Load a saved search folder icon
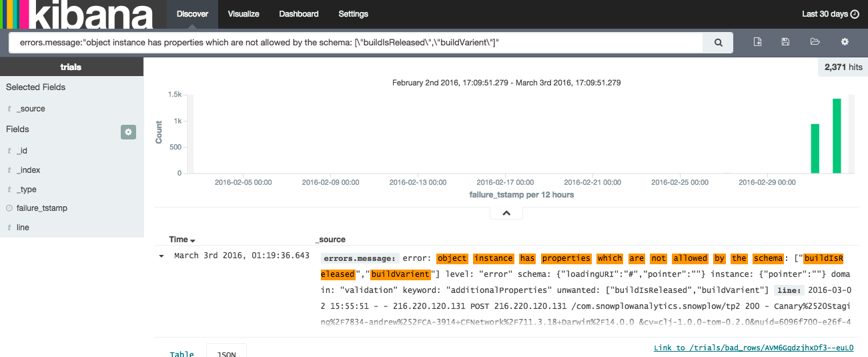The width and height of the screenshot is (868, 357). 815,41
